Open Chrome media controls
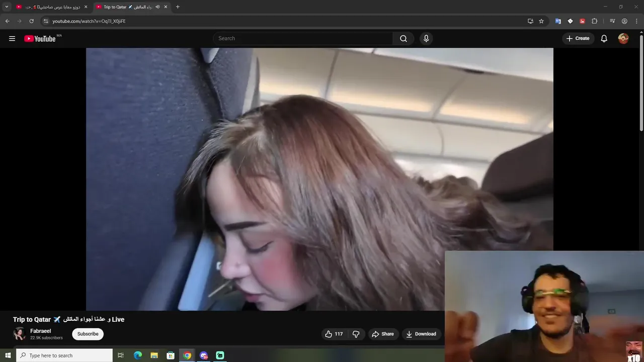This screenshot has width=644, height=362. click(x=612, y=21)
